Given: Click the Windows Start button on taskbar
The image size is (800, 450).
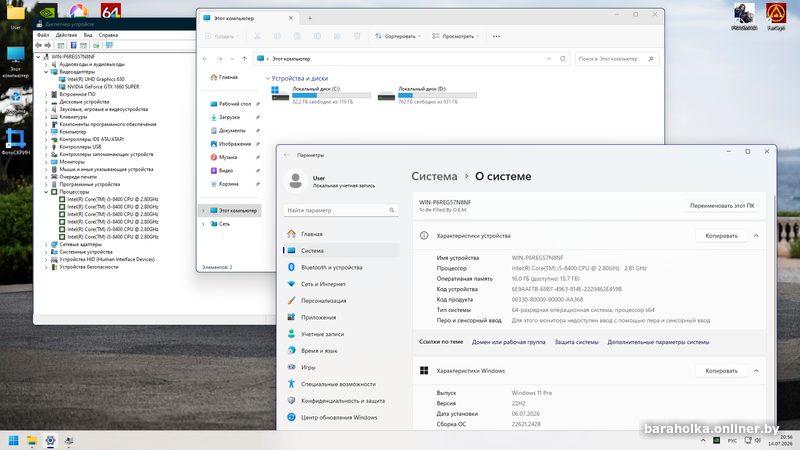Looking at the screenshot, I should (x=14, y=441).
